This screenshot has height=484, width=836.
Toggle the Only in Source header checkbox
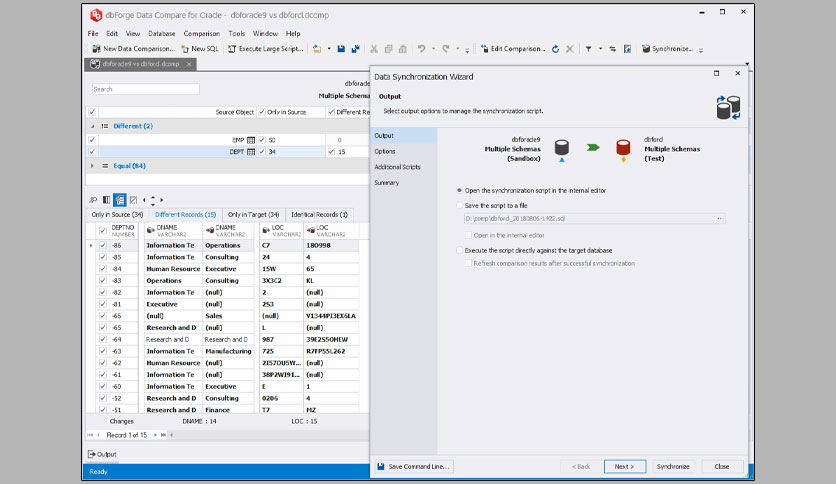pos(262,112)
